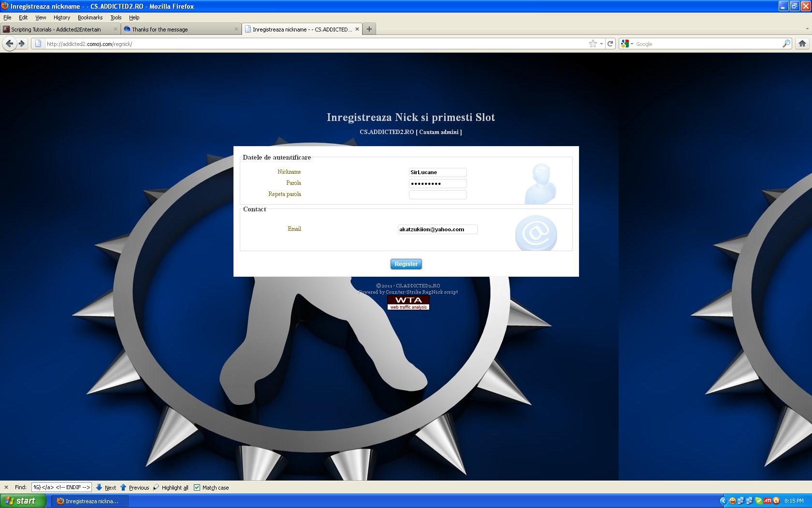Viewport: 812px width, 508px height.
Task: Open the orange round tray icon
Action: point(776,501)
